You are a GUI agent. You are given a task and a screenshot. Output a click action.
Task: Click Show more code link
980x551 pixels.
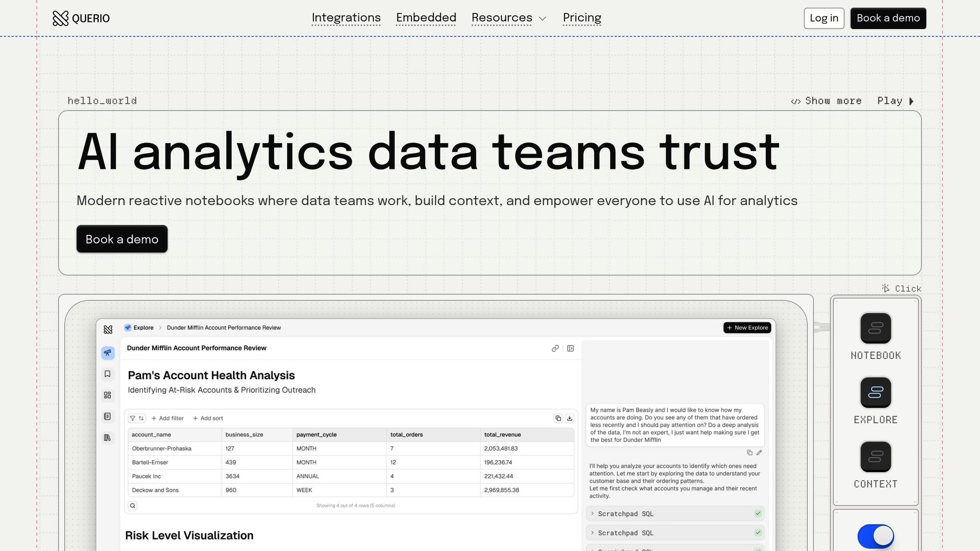click(x=826, y=101)
